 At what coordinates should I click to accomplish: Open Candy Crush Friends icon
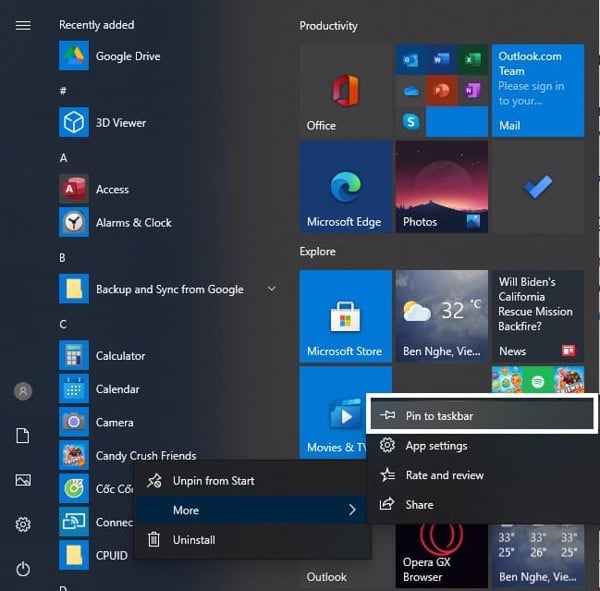[74, 455]
